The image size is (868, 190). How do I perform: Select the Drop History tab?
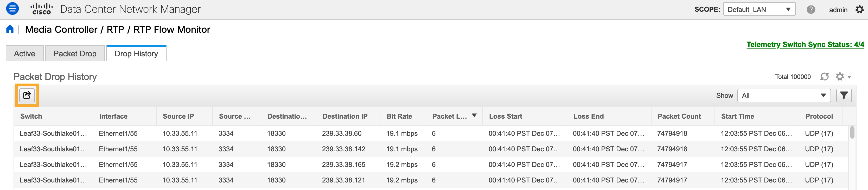coord(136,53)
